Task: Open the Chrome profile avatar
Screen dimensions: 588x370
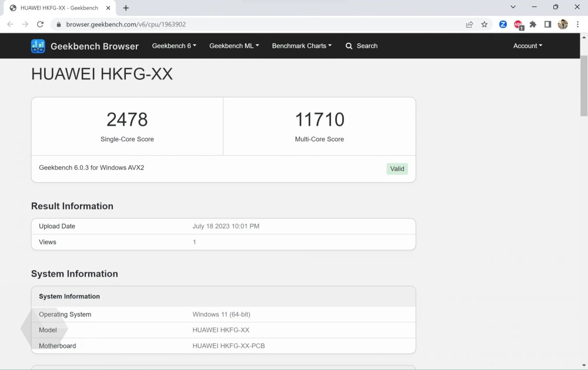Action: (x=563, y=24)
